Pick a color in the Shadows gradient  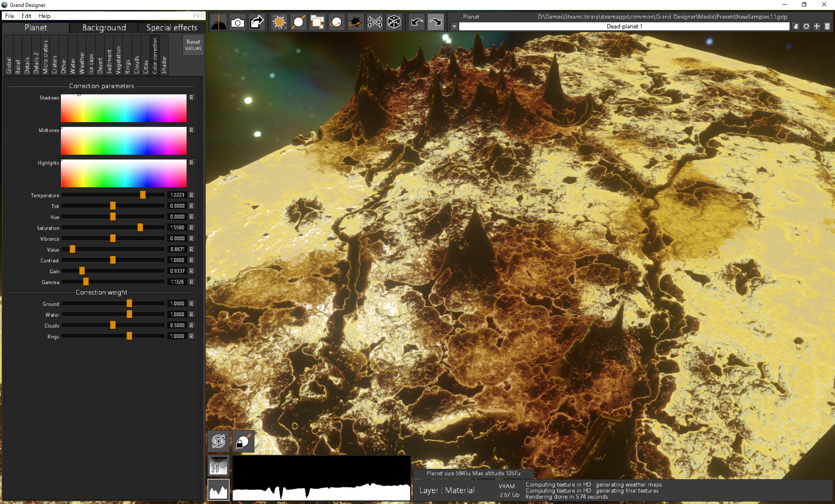pos(124,108)
